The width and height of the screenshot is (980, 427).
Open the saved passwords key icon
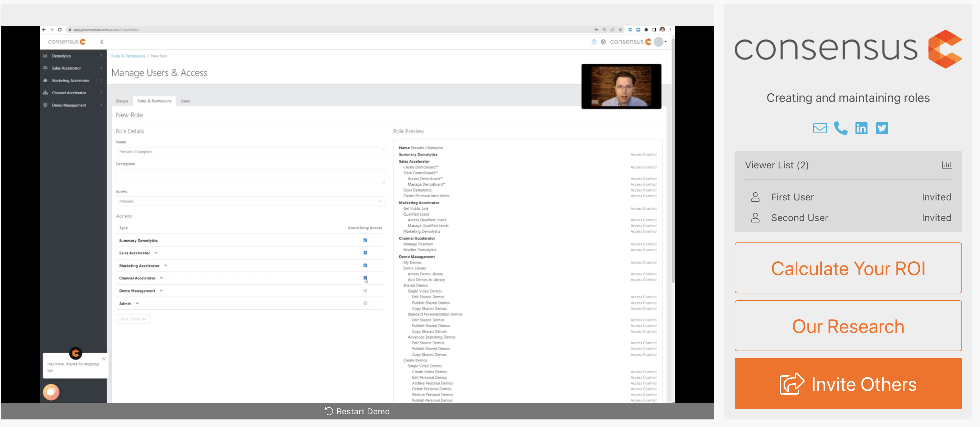[596, 30]
